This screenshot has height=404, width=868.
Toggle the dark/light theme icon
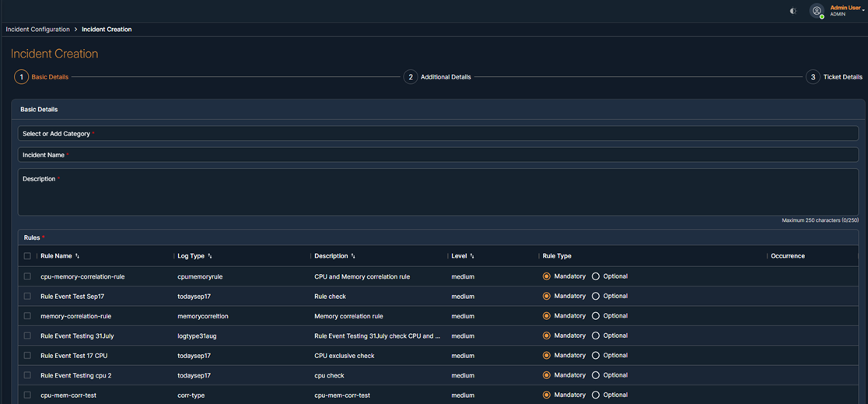[793, 11]
